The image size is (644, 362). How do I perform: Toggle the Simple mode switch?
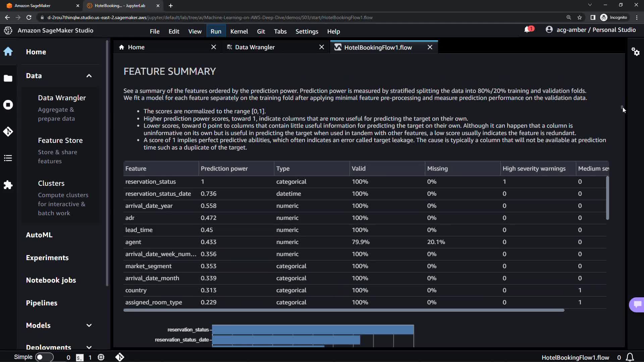tap(44, 357)
